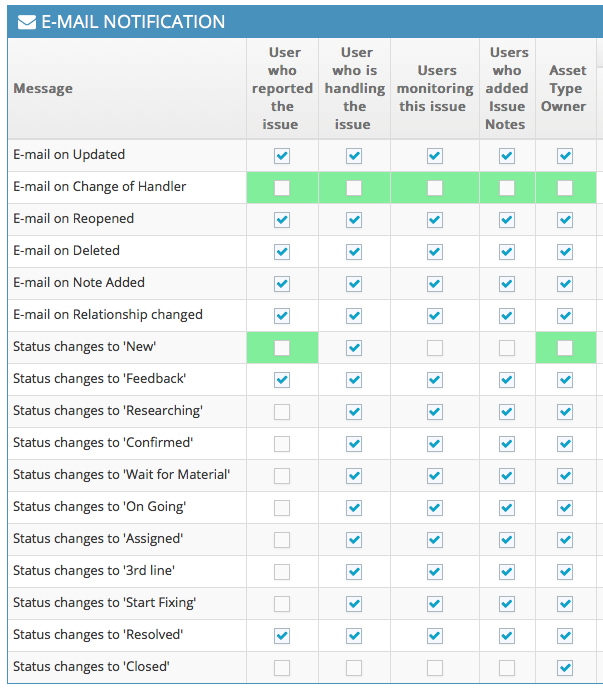Toggle handler checkbox for 'Wait for Material' status
Image resolution: width=603 pixels, height=693 pixels.
pyautogui.click(x=354, y=476)
